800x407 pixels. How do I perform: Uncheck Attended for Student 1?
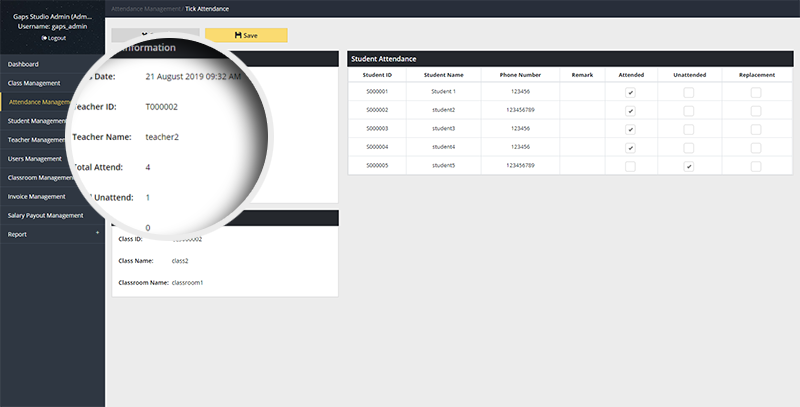tap(630, 92)
